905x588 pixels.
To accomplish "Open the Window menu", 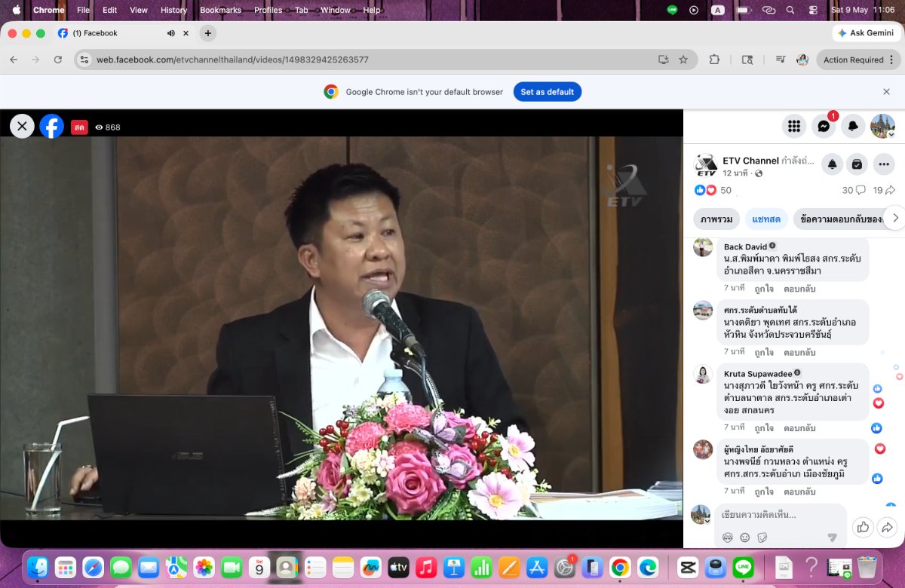I will [336, 10].
